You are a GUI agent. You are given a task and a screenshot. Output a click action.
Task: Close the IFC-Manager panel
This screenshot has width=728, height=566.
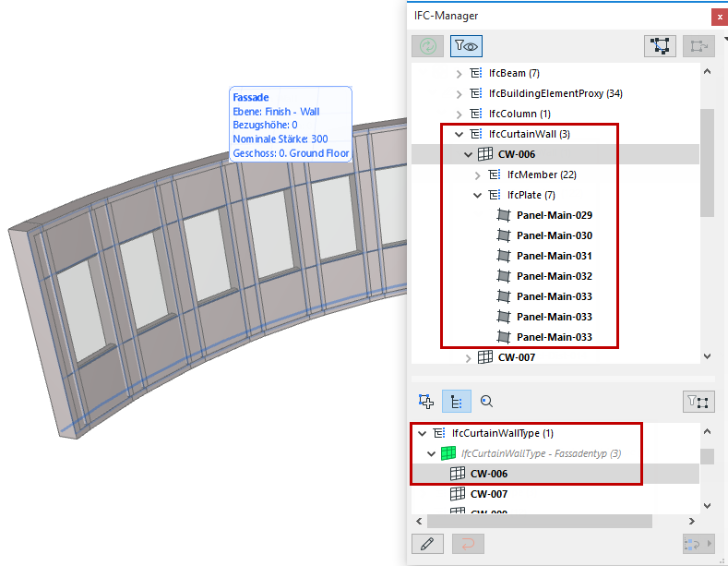(720, 18)
